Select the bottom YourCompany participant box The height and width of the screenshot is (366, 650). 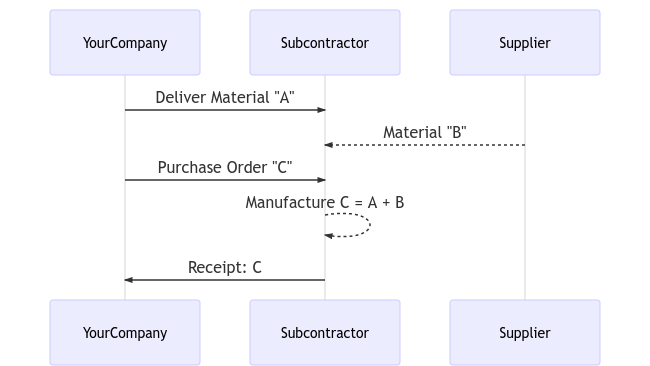pos(125,332)
